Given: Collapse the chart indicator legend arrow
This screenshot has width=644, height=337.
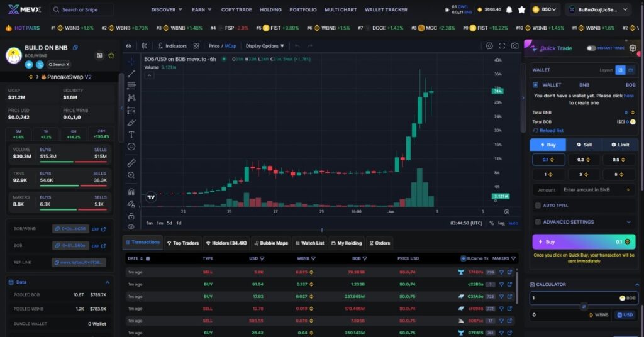Looking at the screenshot, I should pyautogui.click(x=149, y=75).
